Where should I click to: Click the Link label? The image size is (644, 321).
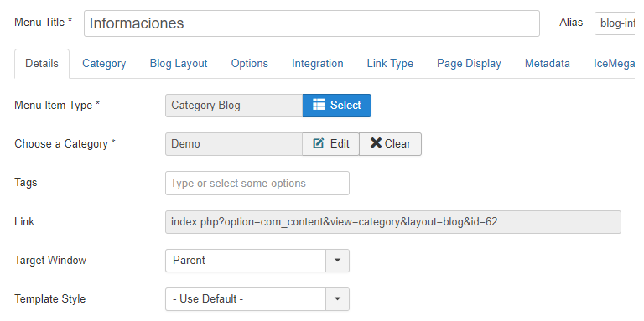pyautogui.click(x=24, y=221)
